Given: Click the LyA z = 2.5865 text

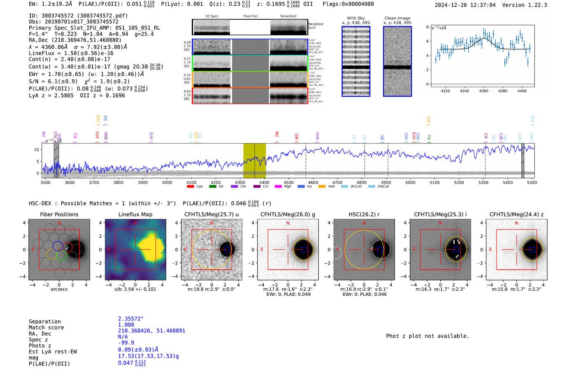Looking at the screenshot, I should tap(51, 95).
